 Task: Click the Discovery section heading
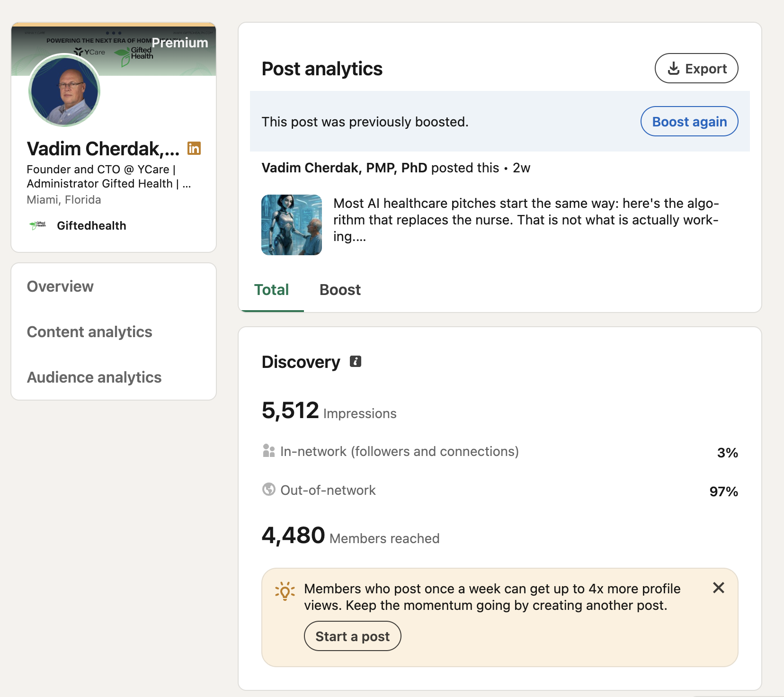point(301,362)
